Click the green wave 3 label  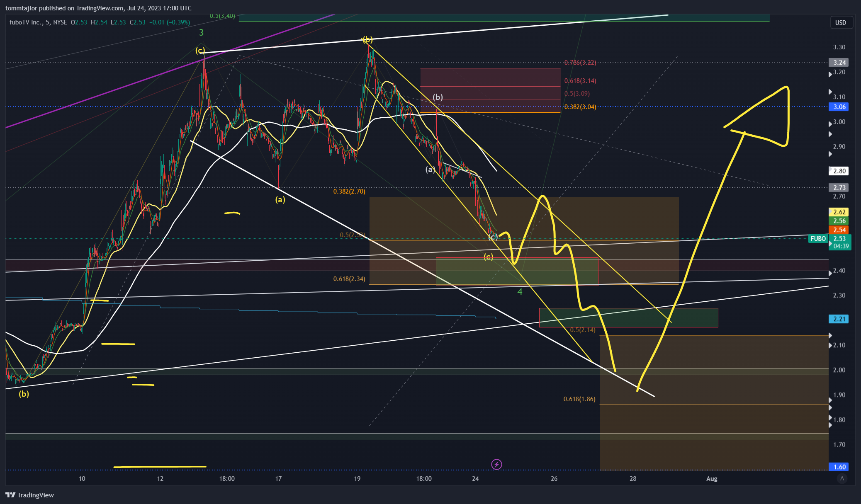201,32
